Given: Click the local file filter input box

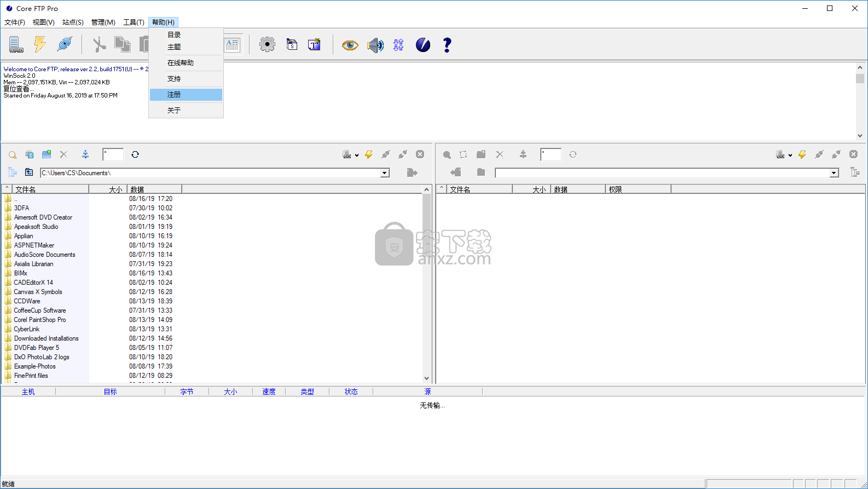Looking at the screenshot, I should tap(113, 154).
